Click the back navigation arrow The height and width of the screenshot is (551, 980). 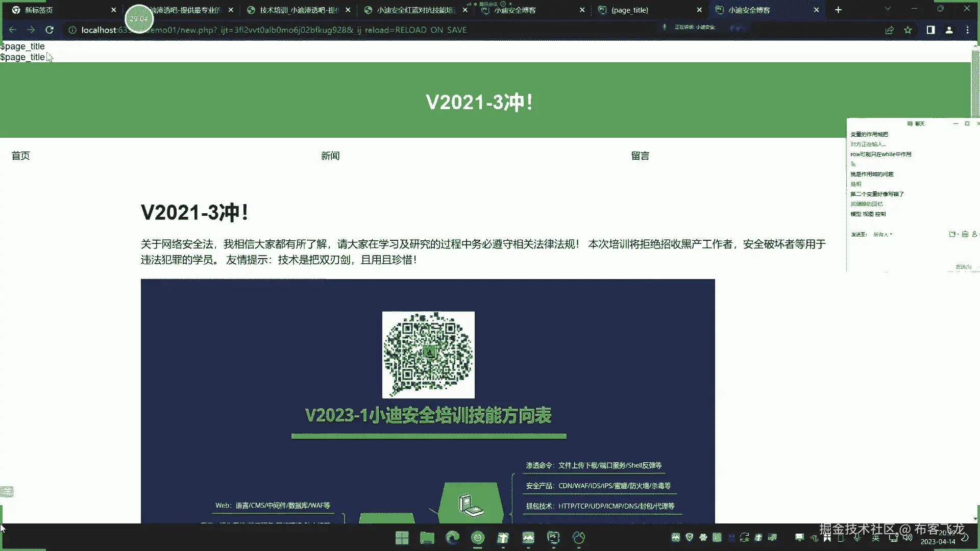[x=13, y=30]
